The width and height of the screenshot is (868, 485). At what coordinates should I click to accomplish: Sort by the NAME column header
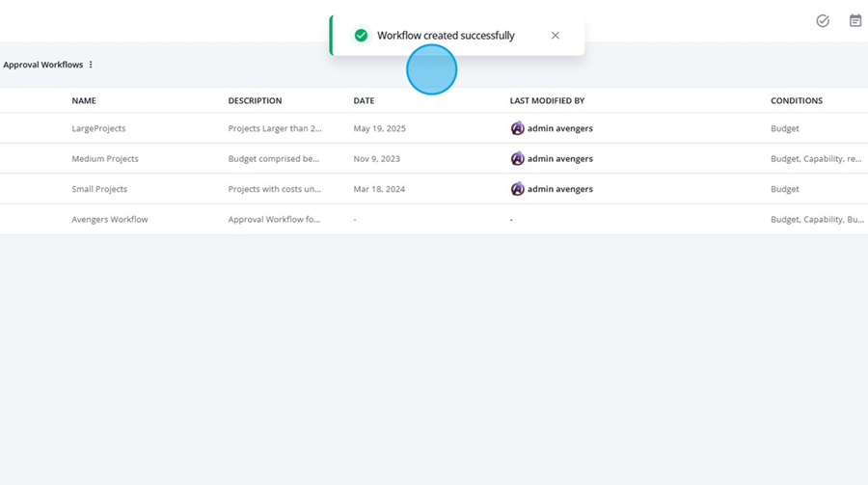(84, 101)
